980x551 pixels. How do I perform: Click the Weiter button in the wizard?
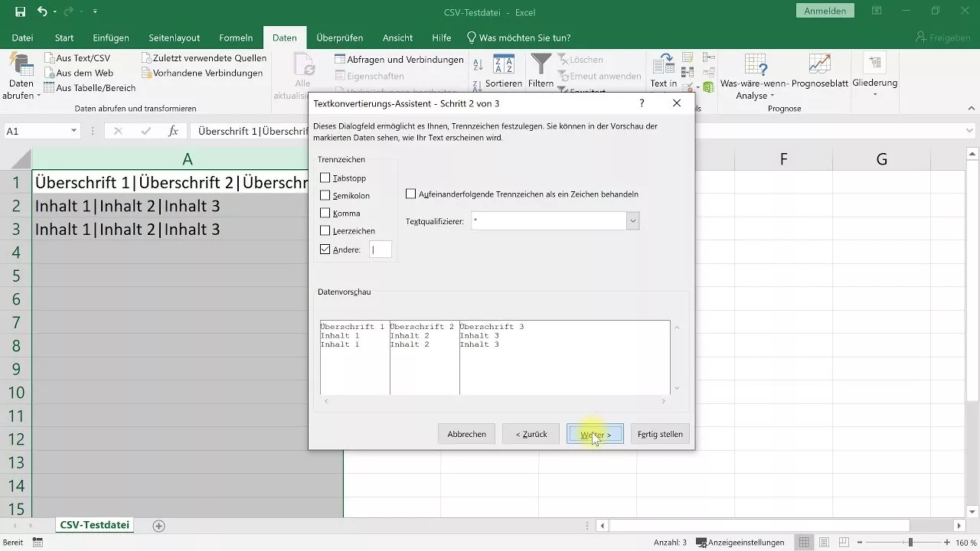(x=595, y=434)
